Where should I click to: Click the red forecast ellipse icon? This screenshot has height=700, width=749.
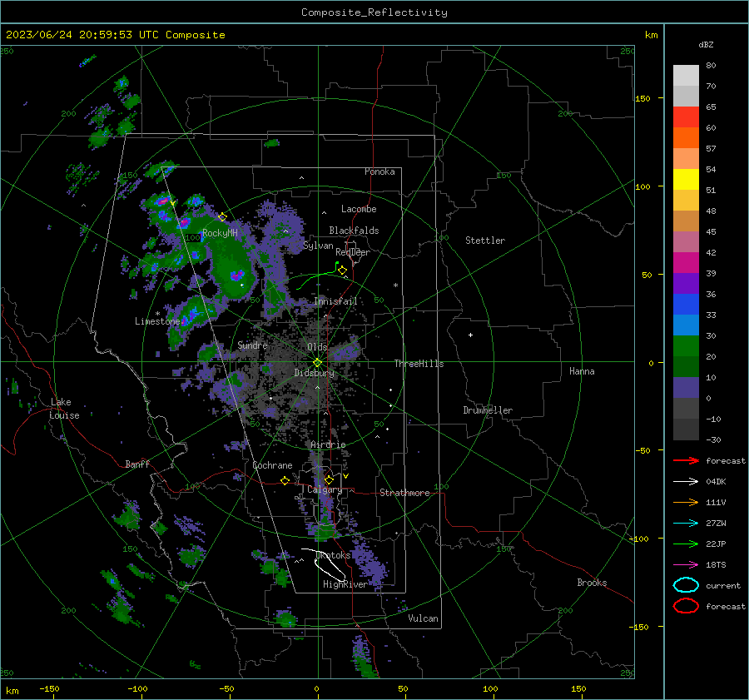pyautogui.click(x=686, y=606)
